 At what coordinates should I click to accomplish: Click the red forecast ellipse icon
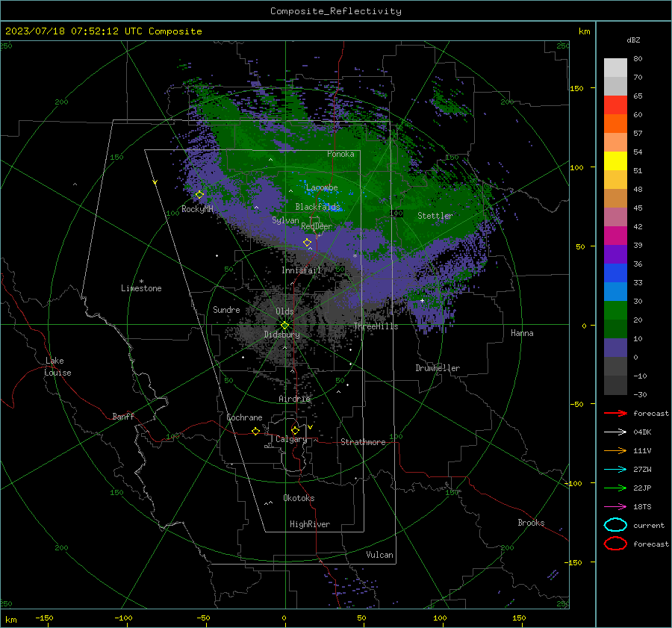coord(615,544)
